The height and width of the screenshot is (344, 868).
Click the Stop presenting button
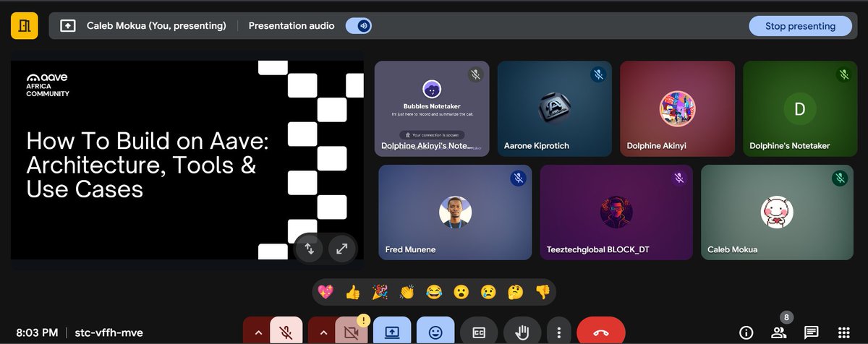(800, 26)
